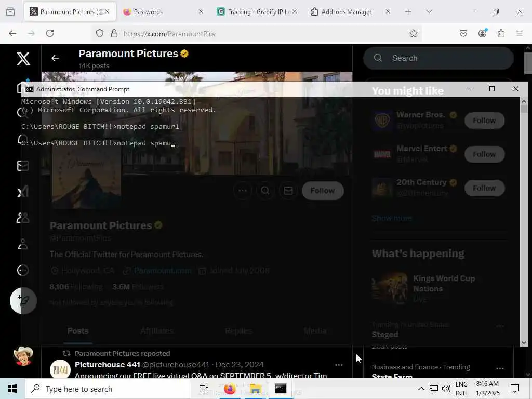
Task: Bookmark this page with star
Action: click(413, 33)
